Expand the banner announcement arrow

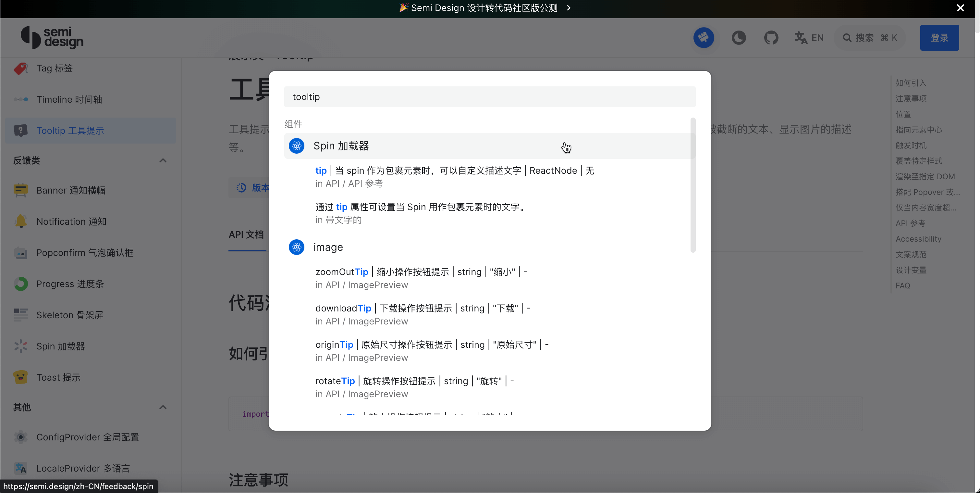569,7
